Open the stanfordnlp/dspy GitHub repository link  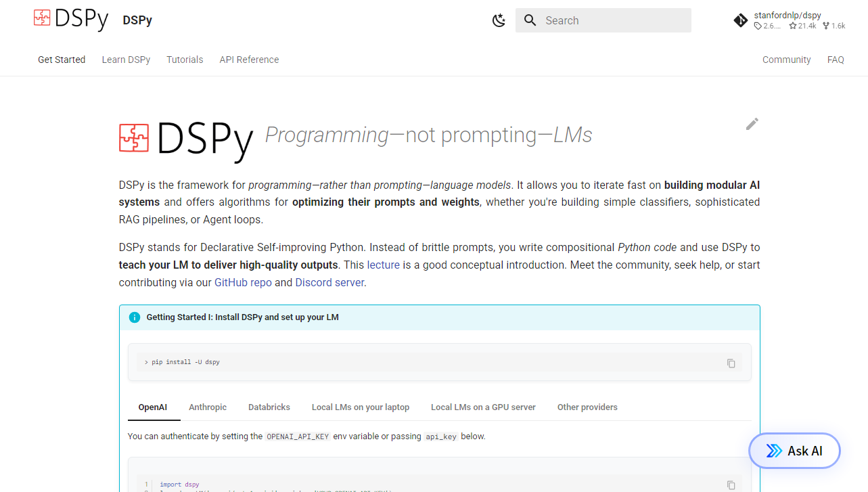tap(790, 20)
